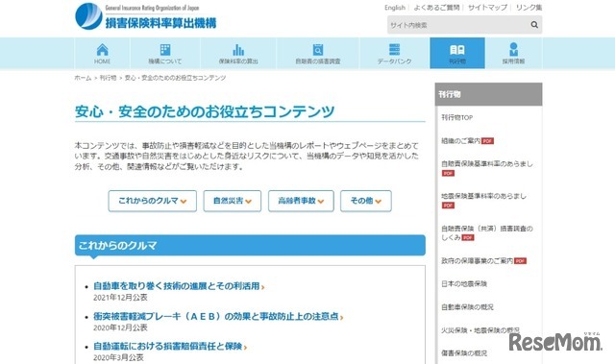Click the 2021年12月公表 date text
The image size is (615, 364).
[x=120, y=298]
